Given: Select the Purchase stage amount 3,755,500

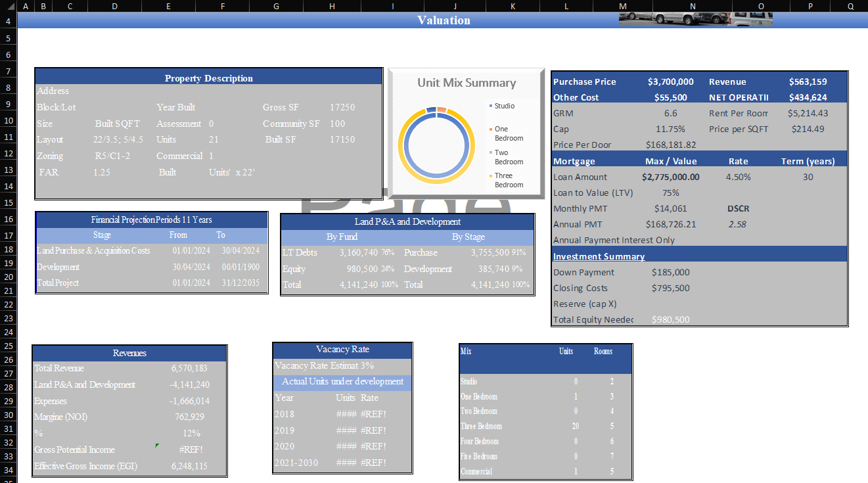Looking at the screenshot, I should 490,252.
